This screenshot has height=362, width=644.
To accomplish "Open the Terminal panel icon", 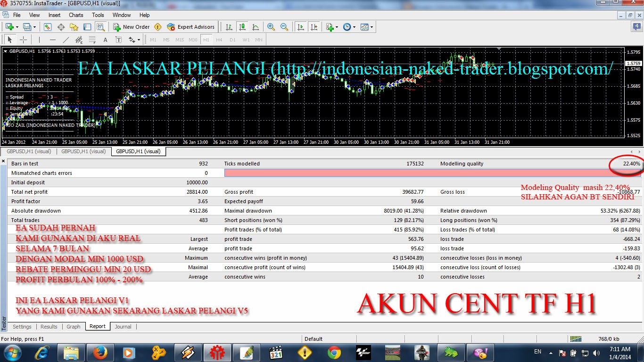I will [87, 27].
